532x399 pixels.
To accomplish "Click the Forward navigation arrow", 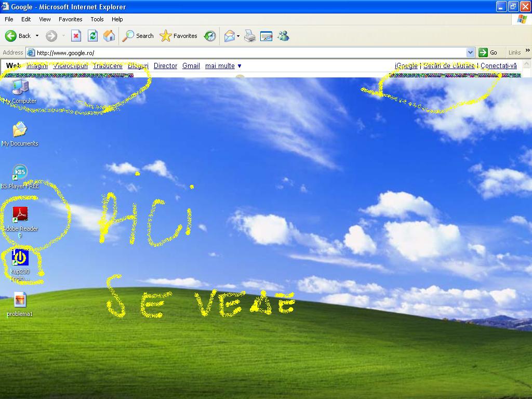I will (51, 36).
